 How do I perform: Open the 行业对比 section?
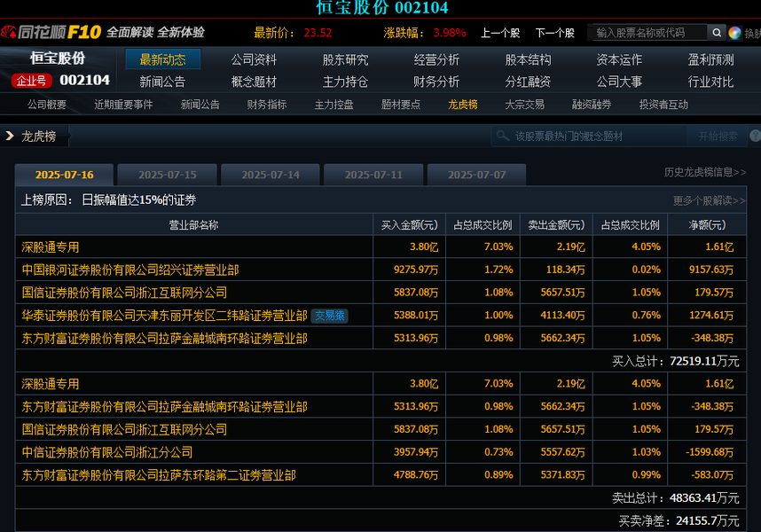(x=710, y=82)
